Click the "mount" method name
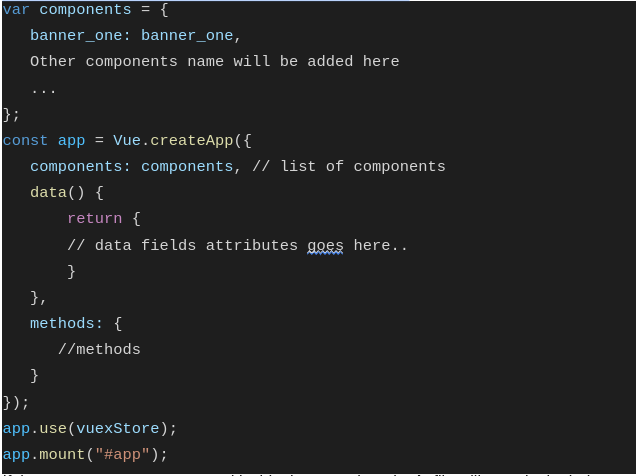Image resolution: width=637 pixels, height=476 pixels. click(x=62, y=455)
